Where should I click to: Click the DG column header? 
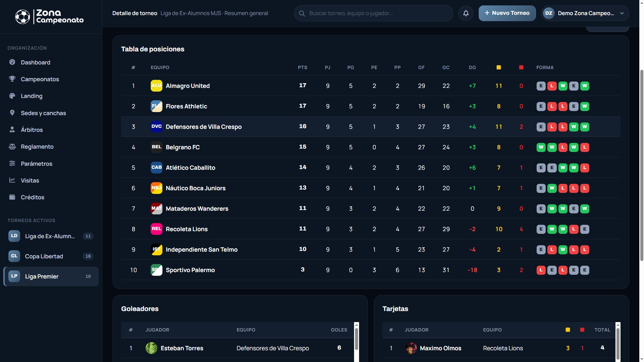pos(472,67)
